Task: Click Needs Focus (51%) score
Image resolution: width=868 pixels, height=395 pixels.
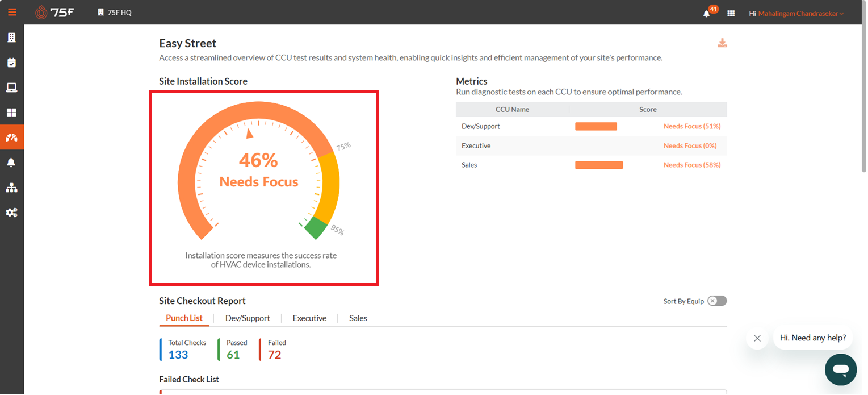Action: pyautogui.click(x=692, y=126)
